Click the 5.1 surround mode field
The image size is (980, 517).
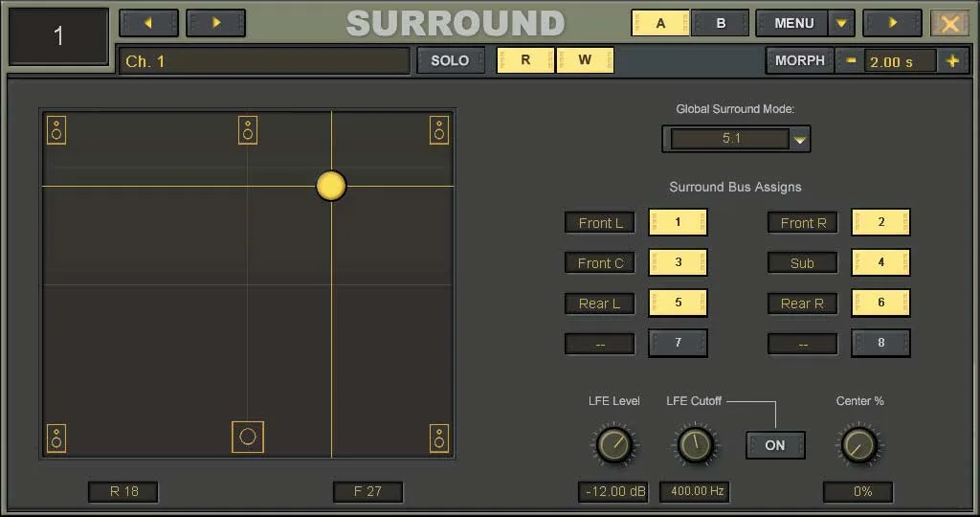coord(730,139)
